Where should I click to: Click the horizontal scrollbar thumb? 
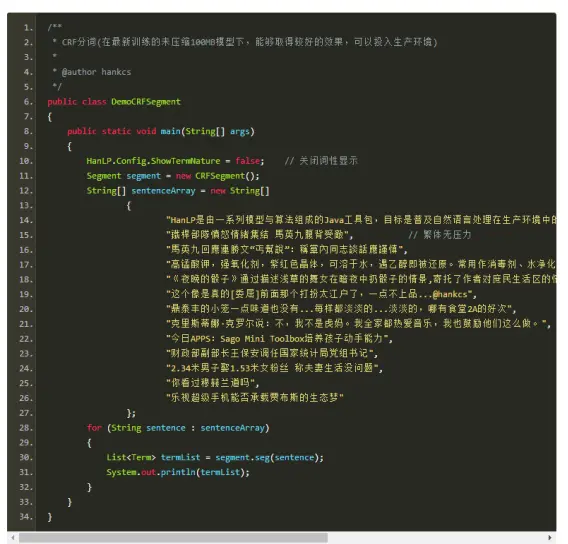click(173, 537)
